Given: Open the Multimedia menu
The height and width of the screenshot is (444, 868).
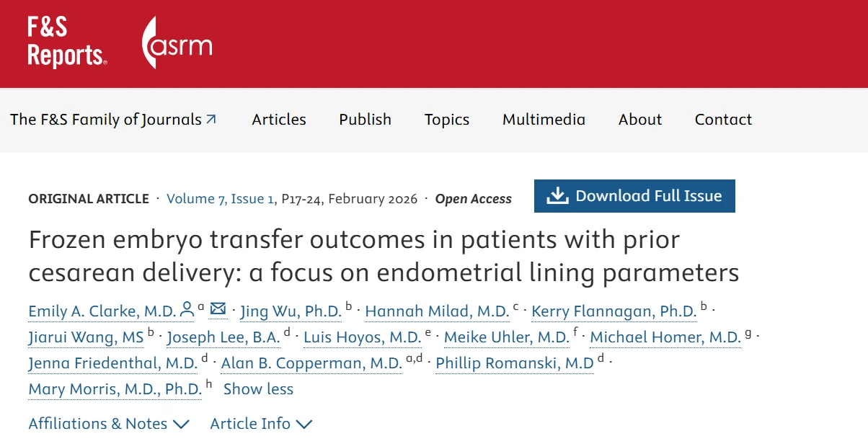Looking at the screenshot, I should pos(544,120).
